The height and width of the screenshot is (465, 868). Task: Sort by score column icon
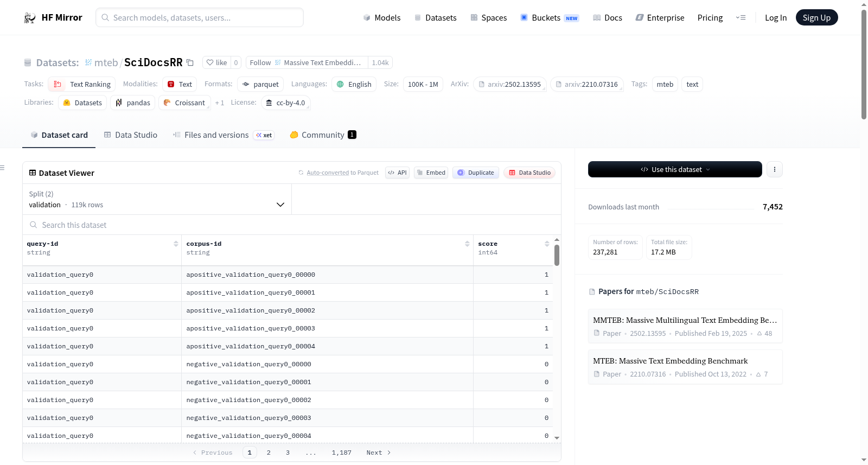[x=547, y=244]
